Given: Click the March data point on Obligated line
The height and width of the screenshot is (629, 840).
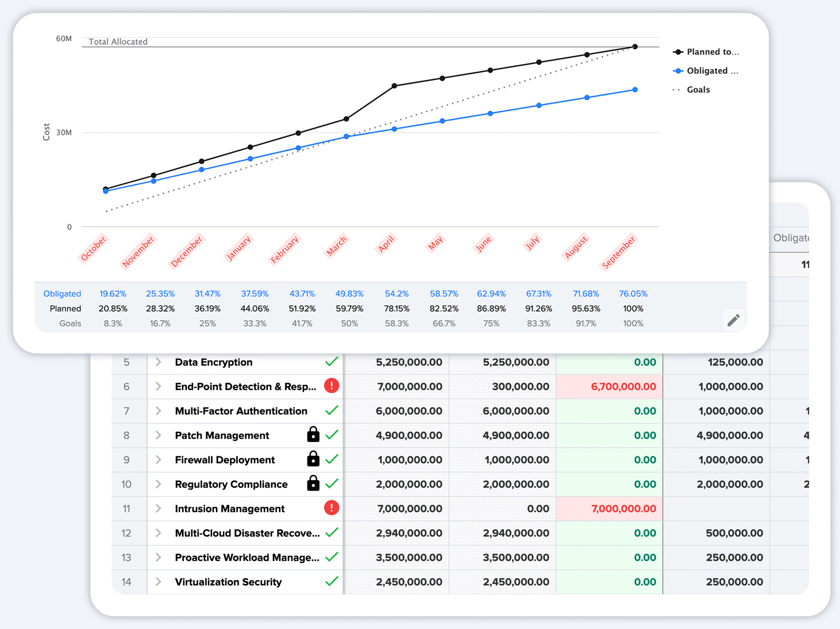Looking at the screenshot, I should [x=347, y=137].
